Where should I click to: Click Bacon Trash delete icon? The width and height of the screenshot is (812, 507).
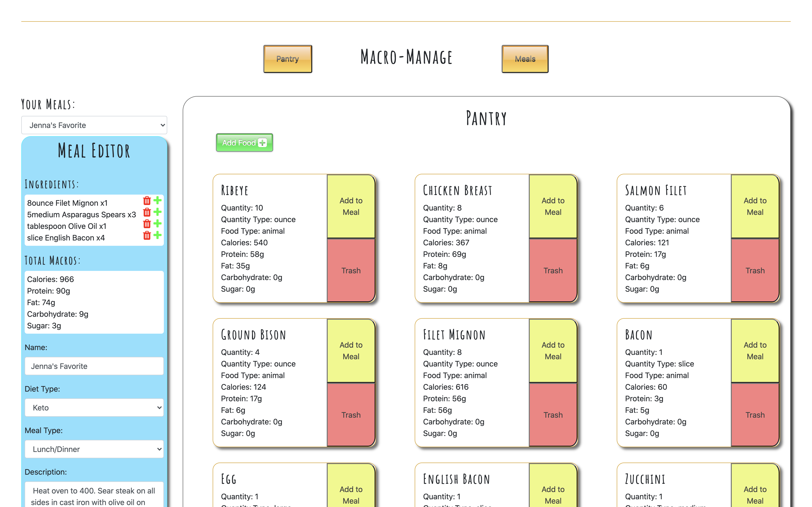click(755, 415)
